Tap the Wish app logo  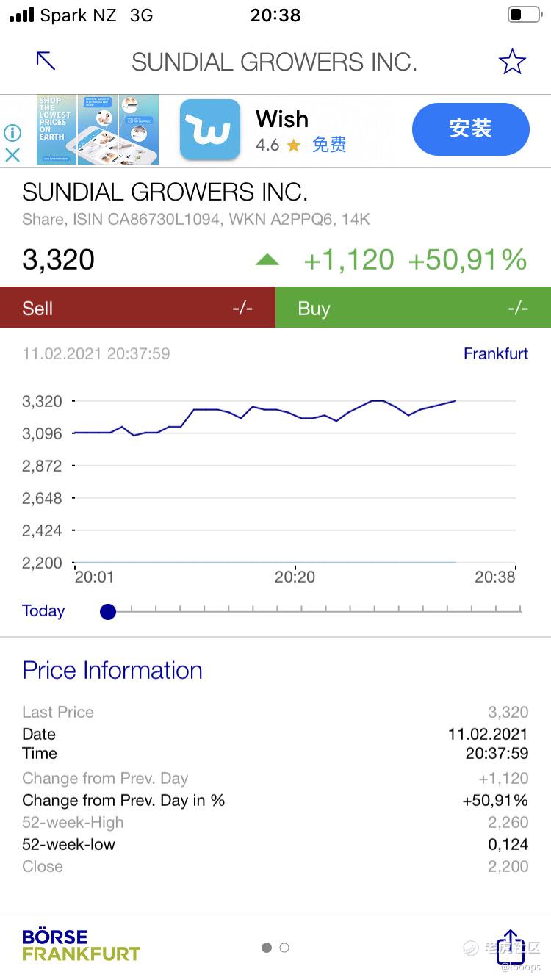point(210,129)
